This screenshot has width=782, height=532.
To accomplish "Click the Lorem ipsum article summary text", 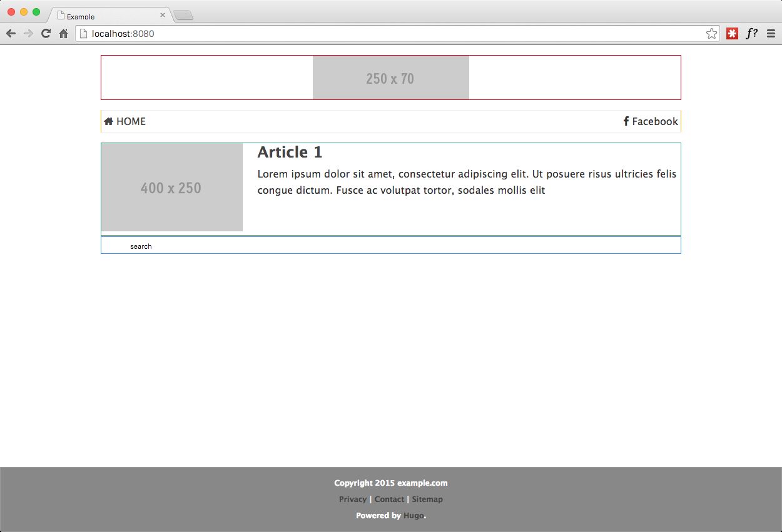I will click(467, 182).
